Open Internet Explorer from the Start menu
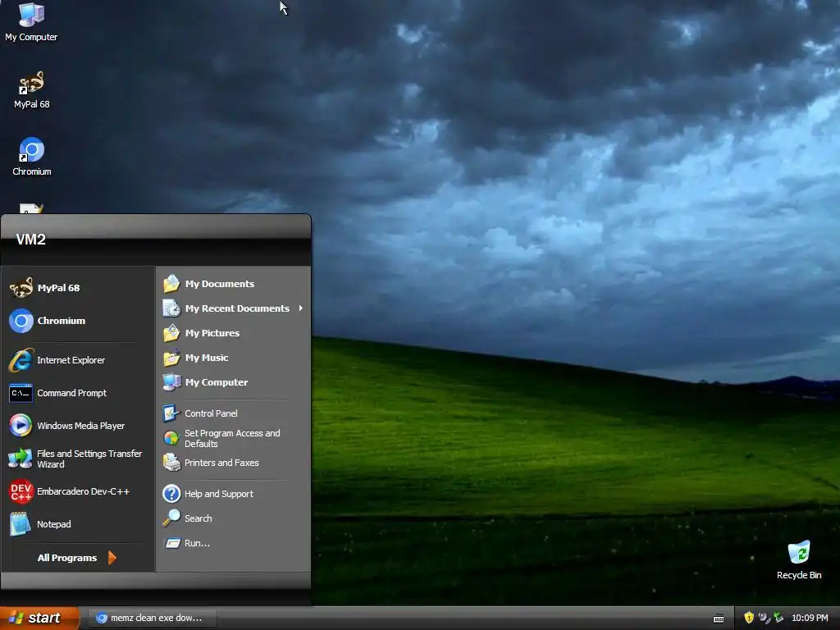Image resolution: width=840 pixels, height=630 pixels. coord(78,360)
